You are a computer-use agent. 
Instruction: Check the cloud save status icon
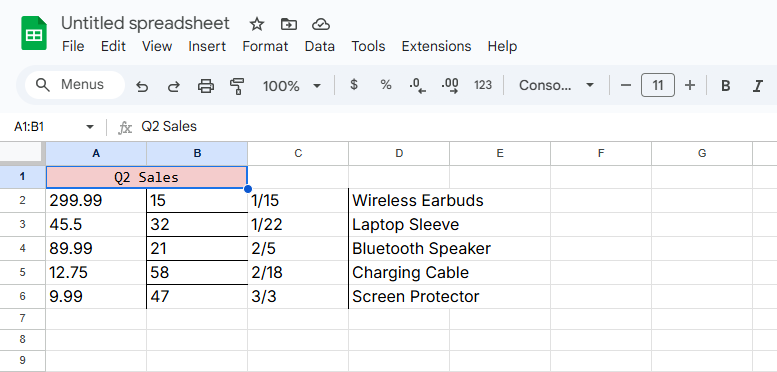[x=321, y=24]
